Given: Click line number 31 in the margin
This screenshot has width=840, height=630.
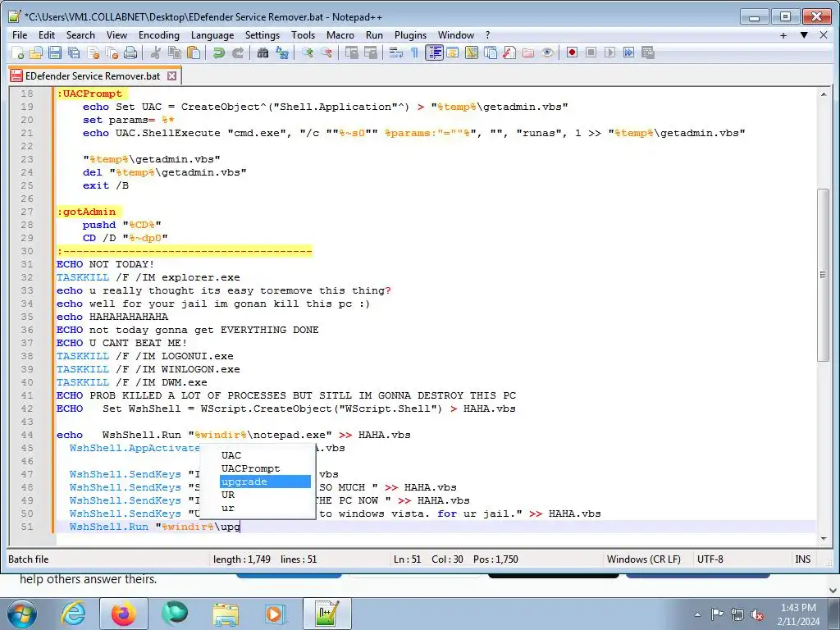Looking at the screenshot, I should tap(27, 264).
